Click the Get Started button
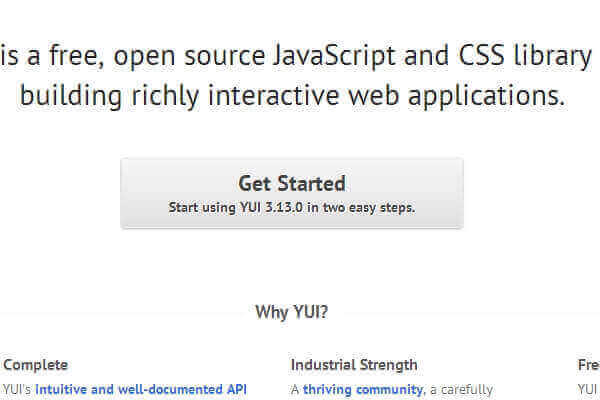 [x=291, y=193]
